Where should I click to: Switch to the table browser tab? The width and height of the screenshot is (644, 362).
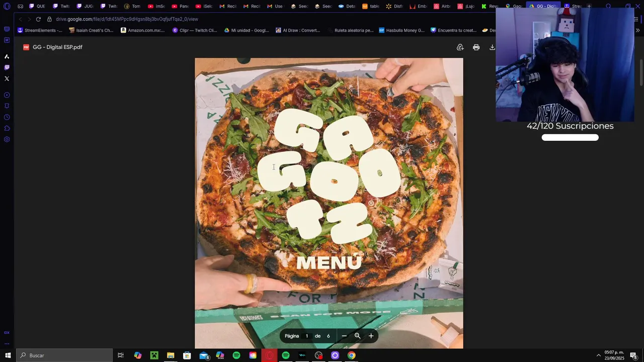(371, 7)
